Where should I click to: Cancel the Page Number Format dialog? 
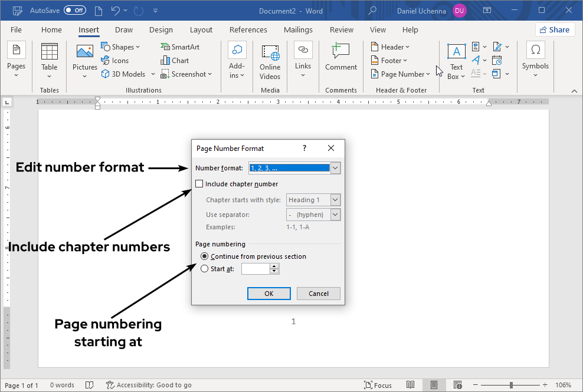pyautogui.click(x=318, y=293)
